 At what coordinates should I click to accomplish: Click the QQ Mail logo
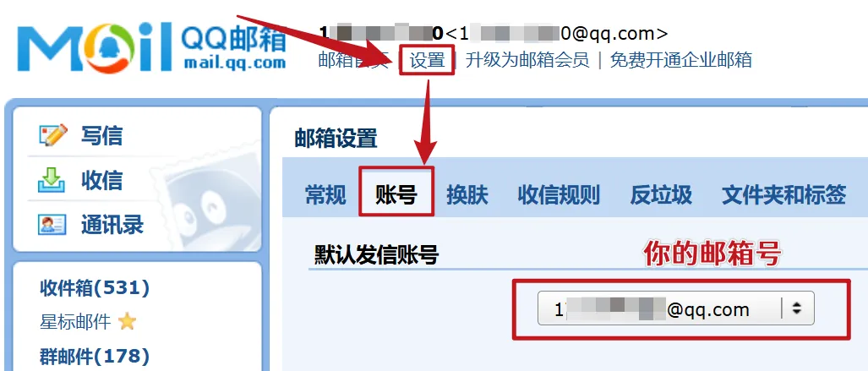tap(151, 47)
